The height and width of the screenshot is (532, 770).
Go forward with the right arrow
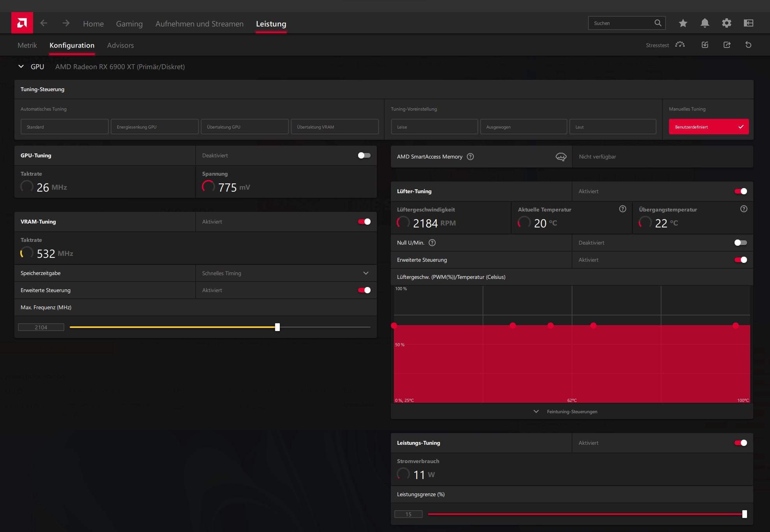point(66,23)
